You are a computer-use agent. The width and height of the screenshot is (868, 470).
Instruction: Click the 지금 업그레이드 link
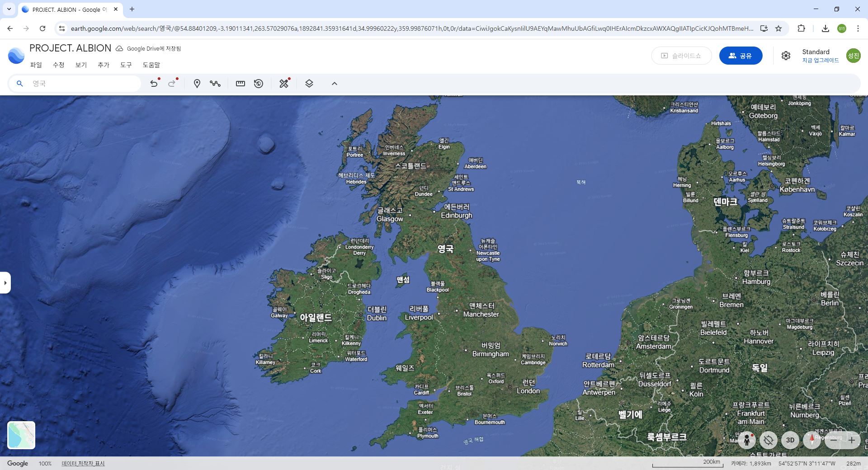point(820,61)
